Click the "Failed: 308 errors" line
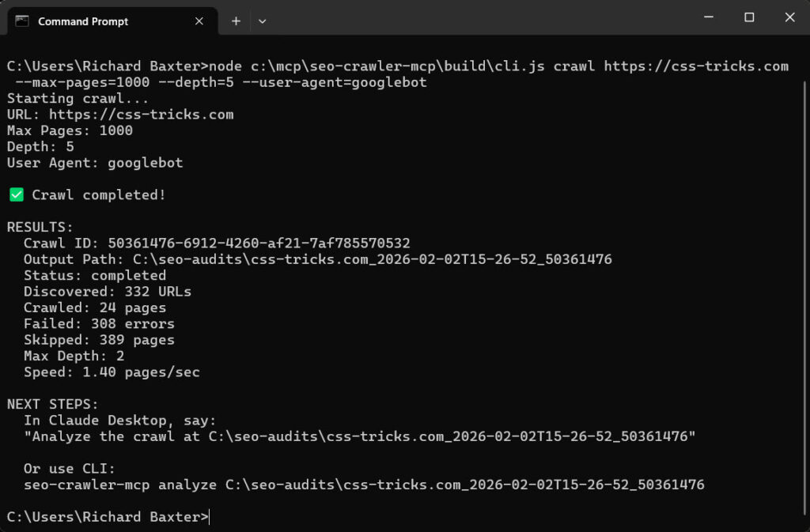Screen dimensions: 810x532 (x=99, y=323)
